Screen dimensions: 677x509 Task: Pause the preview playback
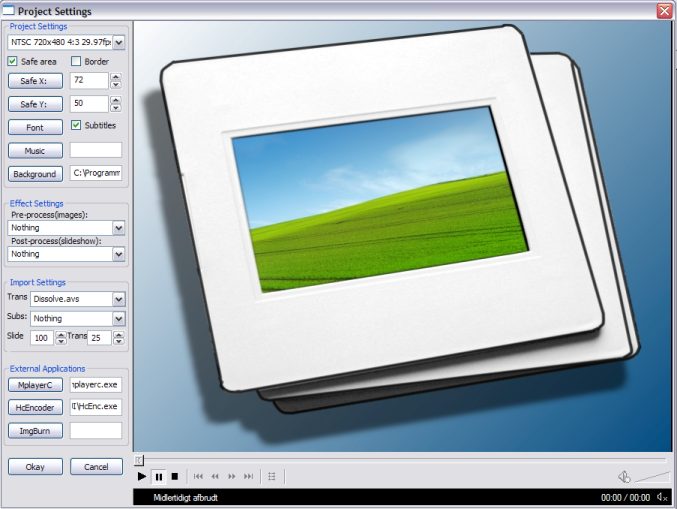click(159, 477)
